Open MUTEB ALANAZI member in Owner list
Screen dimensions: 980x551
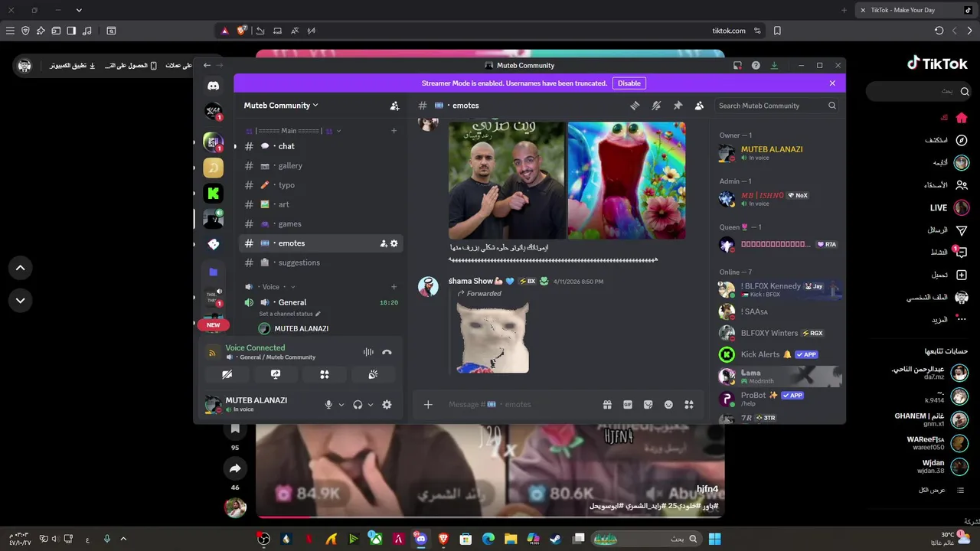(779, 153)
